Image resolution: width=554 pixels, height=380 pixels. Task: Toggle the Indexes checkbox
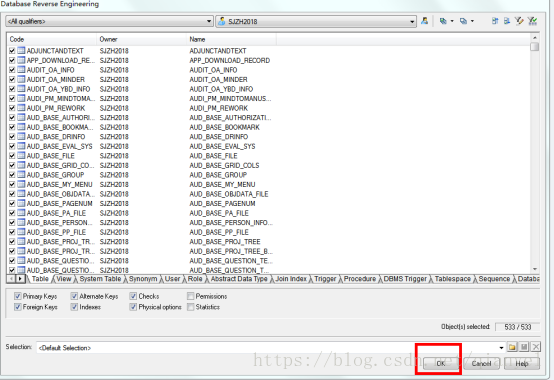point(74,307)
